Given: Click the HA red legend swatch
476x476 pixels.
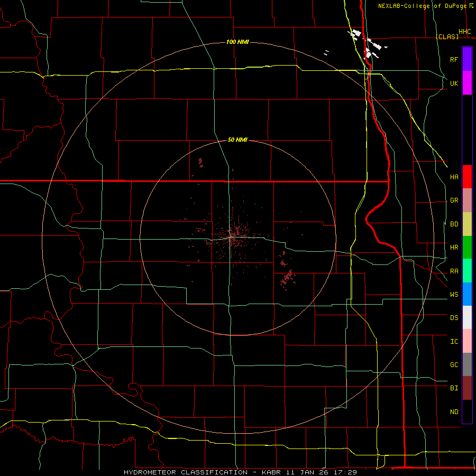Looking at the screenshot, I should [467, 177].
